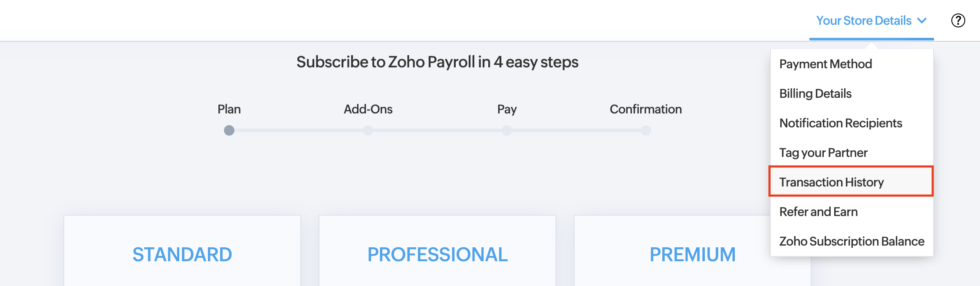
Task: Collapse the Your Store Details dropdown
Action: click(871, 20)
